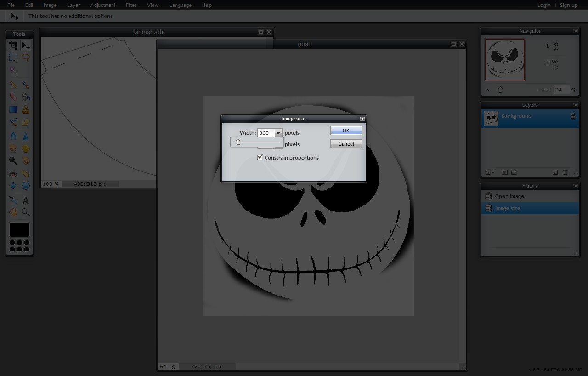Toggle Constrain proportions checkbox
This screenshot has height=376, width=588.
(x=260, y=157)
